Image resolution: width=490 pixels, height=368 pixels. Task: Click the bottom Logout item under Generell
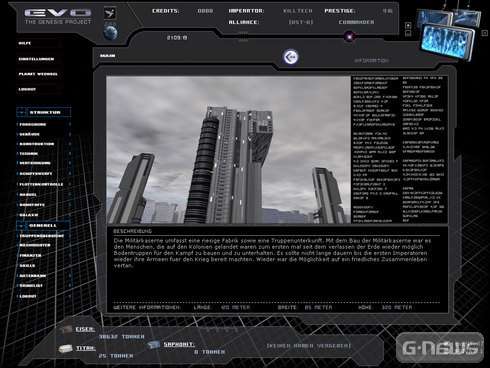click(x=28, y=296)
